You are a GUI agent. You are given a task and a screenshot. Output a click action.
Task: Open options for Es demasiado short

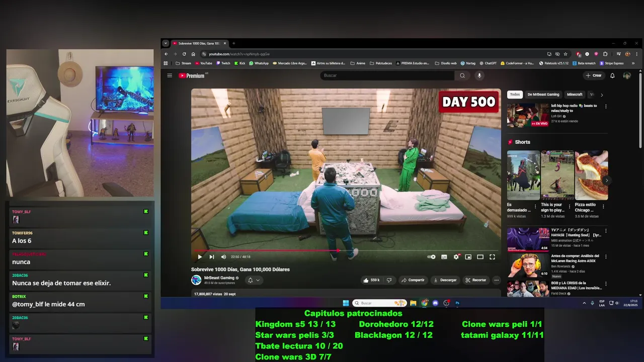(x=535, y=206)
